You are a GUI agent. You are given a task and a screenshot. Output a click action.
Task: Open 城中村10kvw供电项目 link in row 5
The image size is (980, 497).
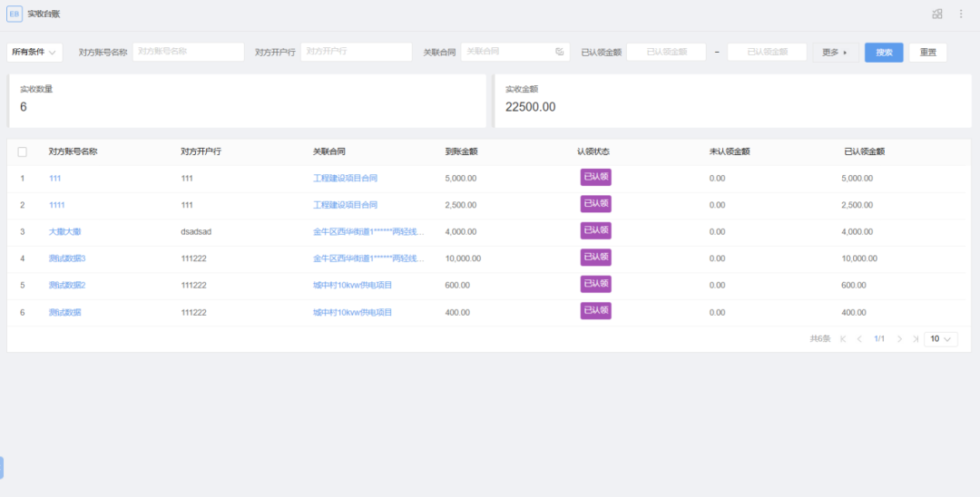click(352, 286)
